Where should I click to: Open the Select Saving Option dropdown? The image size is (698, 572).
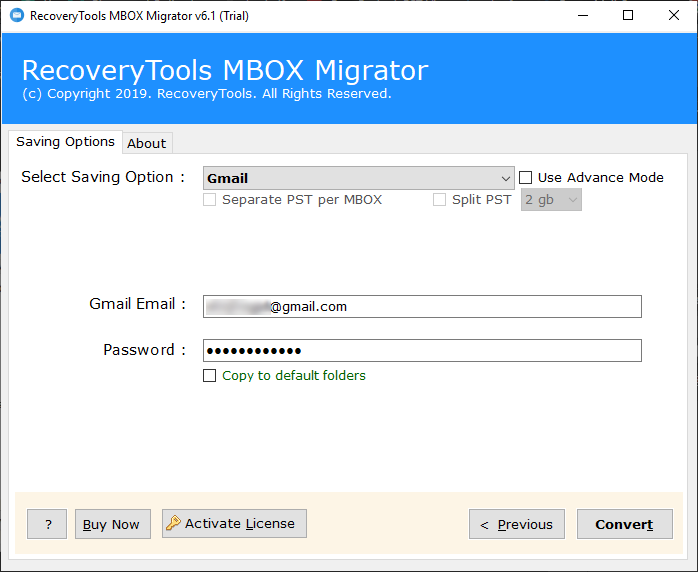(358, 178)
